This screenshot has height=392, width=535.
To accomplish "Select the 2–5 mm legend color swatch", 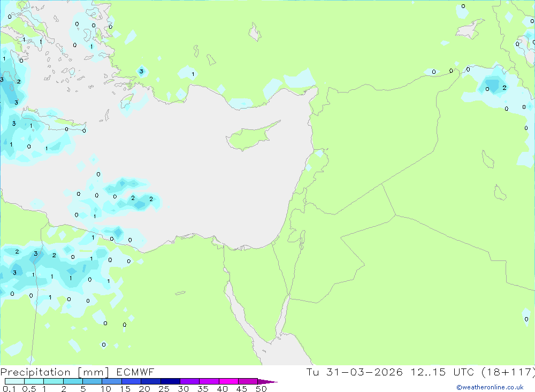I will click(x=73, y=381).
